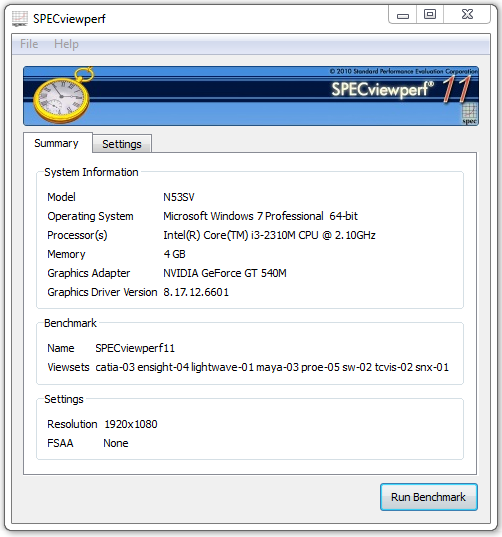Screen dimensions: 502x537
Task: Click the FSAA None value
Action: (116, 443)
